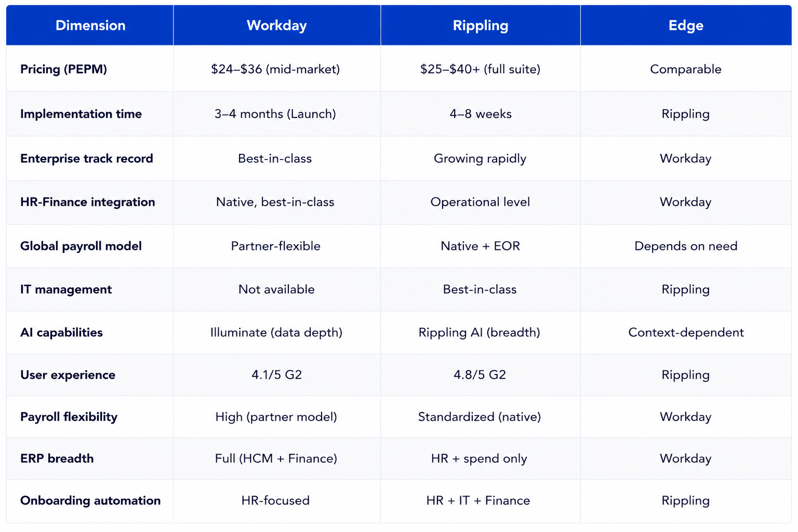Screen dimensions: 798x532
Task: Select the "3–4 months (Launch)" cell
Action: 275,114
